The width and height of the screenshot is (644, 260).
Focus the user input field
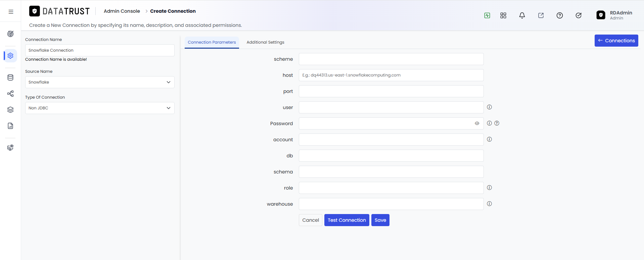[391, 107]
